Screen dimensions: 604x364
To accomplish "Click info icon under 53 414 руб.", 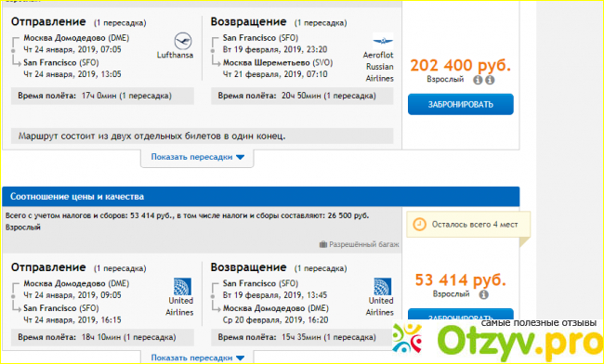I will [x=484, y=294].
